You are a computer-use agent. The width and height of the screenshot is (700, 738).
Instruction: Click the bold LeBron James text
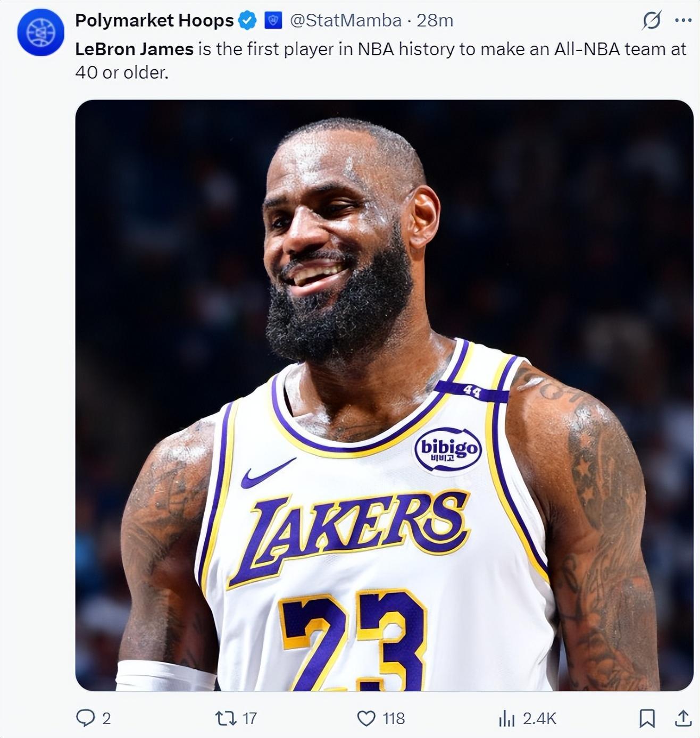(134, 49)
